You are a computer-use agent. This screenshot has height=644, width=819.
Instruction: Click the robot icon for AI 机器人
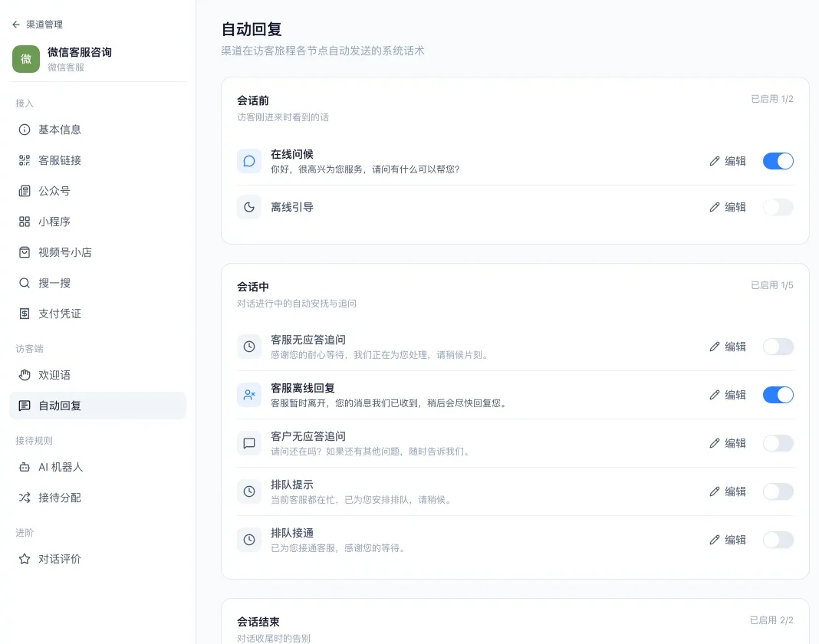pyautogui.click(x=25, y=467)
